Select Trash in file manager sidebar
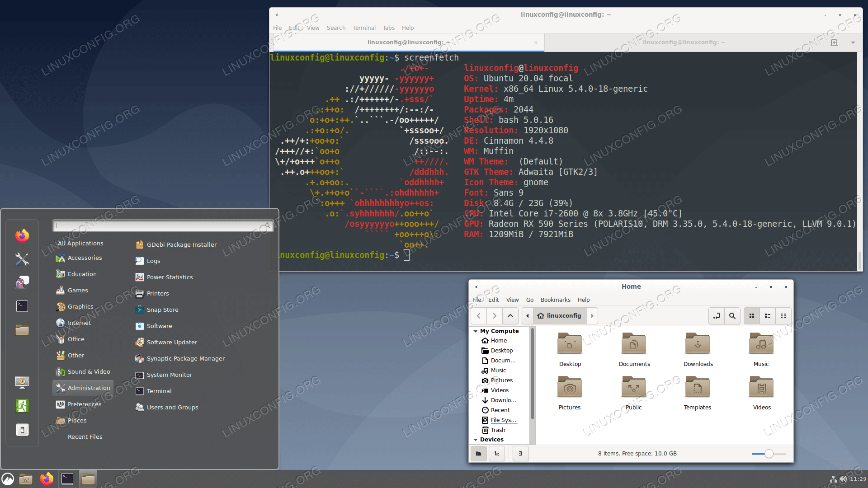868x488 pixels. pos(494,430)
